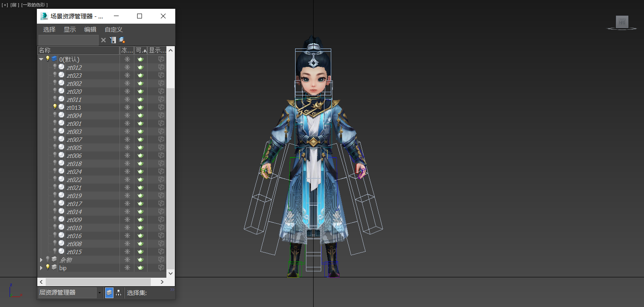
Task: Click the vertical scrollbar down arrow
Action: [x=170, y=273]
